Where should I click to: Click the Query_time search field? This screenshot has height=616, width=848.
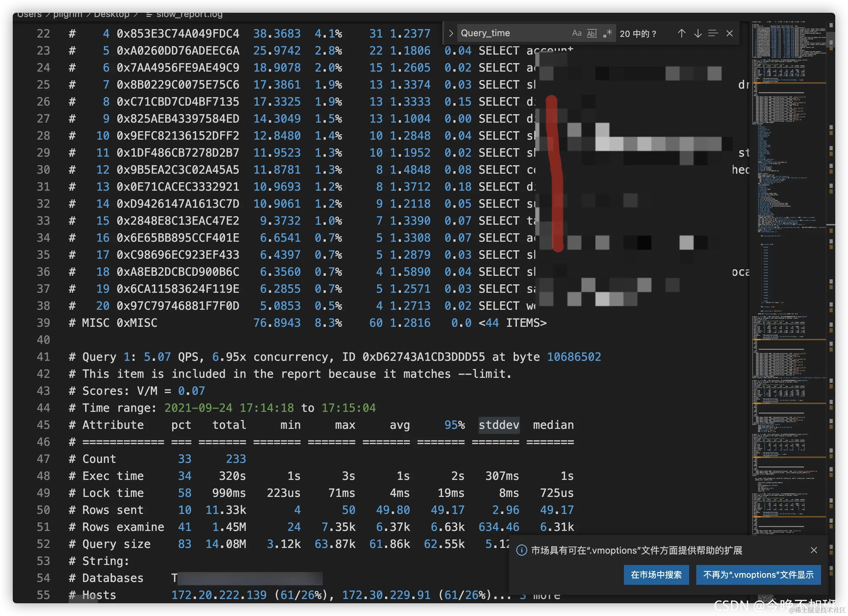coord(512,33)
